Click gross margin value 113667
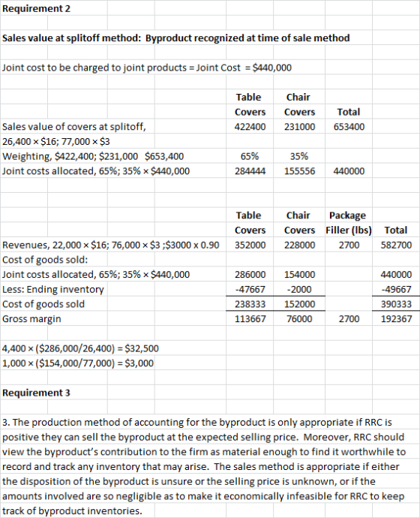Screen dimensions: 420x518 (250, 319)
